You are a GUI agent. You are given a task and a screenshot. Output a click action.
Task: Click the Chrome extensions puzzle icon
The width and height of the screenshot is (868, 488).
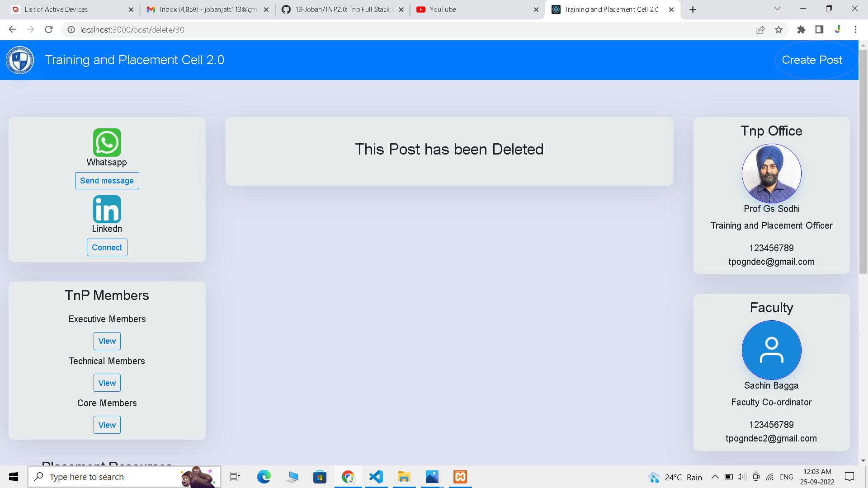[801, 30]
